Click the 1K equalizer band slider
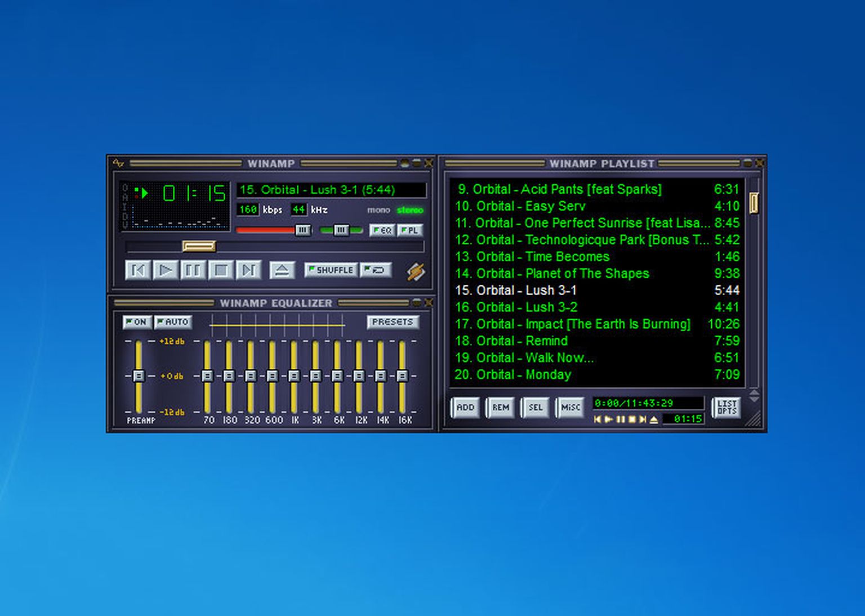 [x=294, y=376]
